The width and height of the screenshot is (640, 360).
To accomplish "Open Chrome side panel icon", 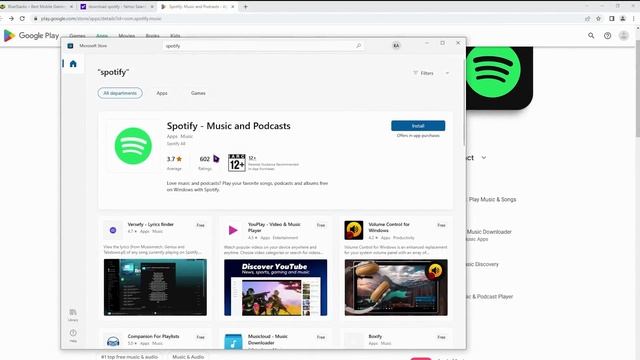I will point(611,18).
